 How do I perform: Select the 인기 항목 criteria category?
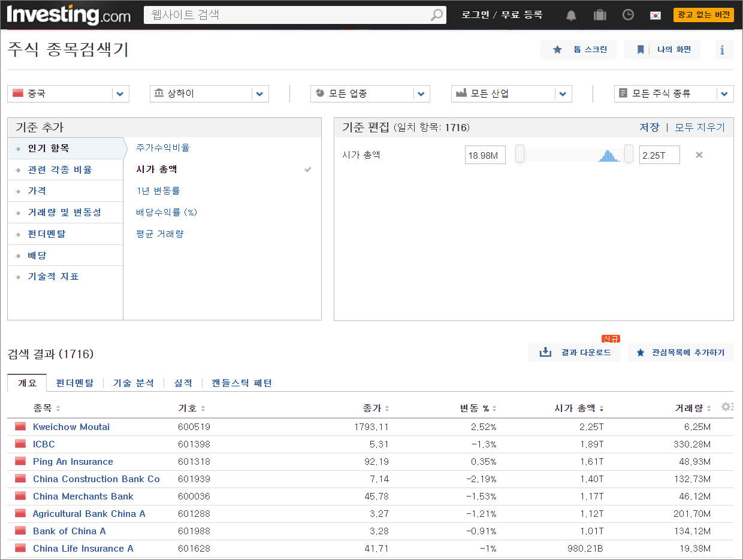pos(65,148)
